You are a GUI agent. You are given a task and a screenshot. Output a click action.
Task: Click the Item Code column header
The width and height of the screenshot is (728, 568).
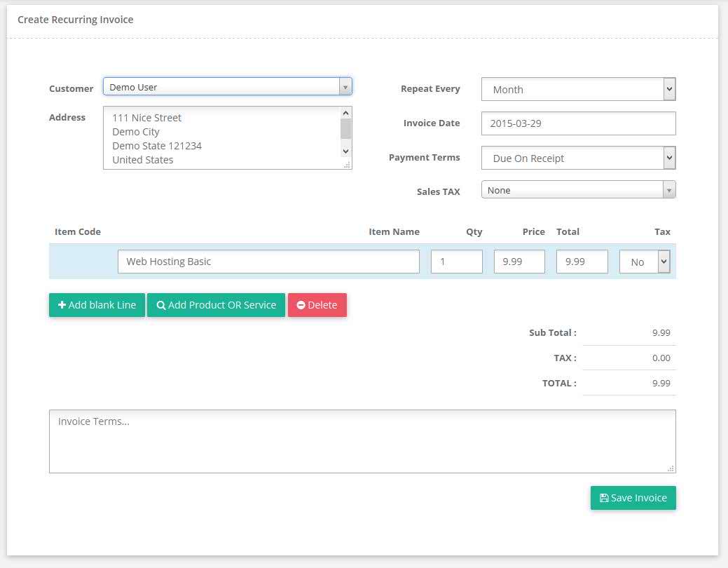78,231
